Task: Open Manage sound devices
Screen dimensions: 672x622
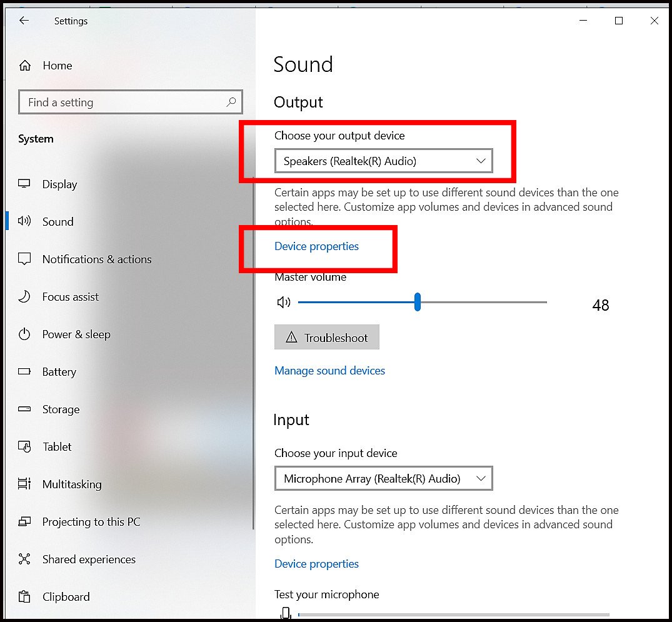Action: (329, 370)
